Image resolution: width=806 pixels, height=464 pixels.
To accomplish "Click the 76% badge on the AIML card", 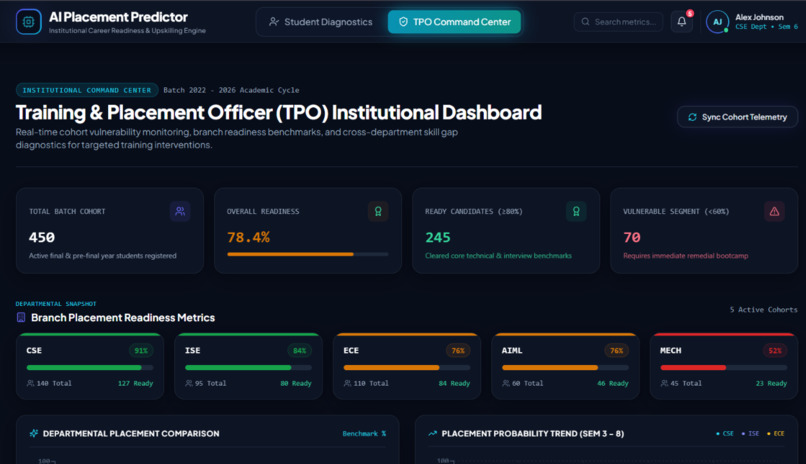I will (x=616, y=350).
